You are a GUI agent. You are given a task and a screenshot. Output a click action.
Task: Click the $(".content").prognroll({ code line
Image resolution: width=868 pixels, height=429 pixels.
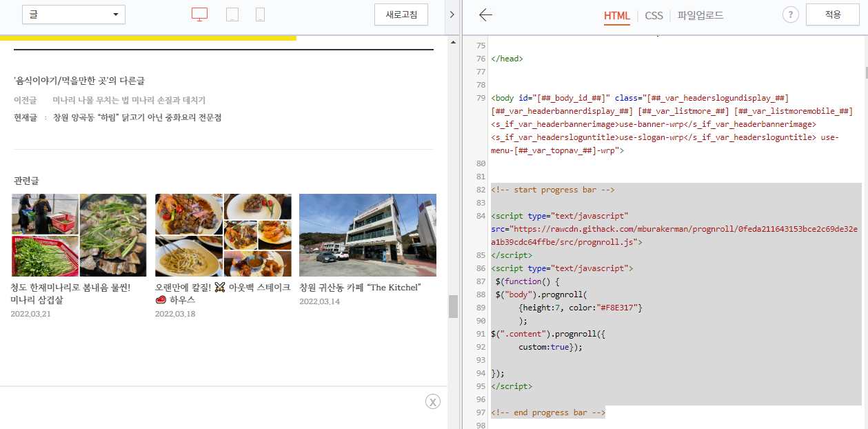coord(547,334)
